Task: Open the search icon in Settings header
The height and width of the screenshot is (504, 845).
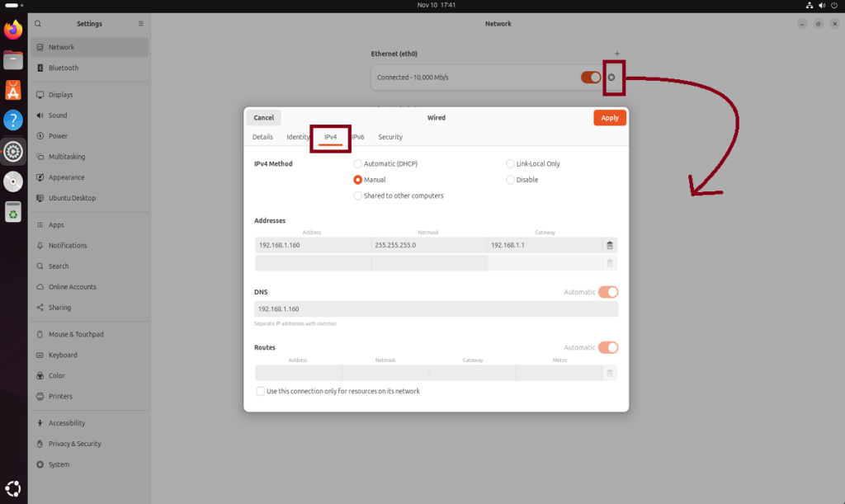Action: pyautogui.click(x=38, y=24)
